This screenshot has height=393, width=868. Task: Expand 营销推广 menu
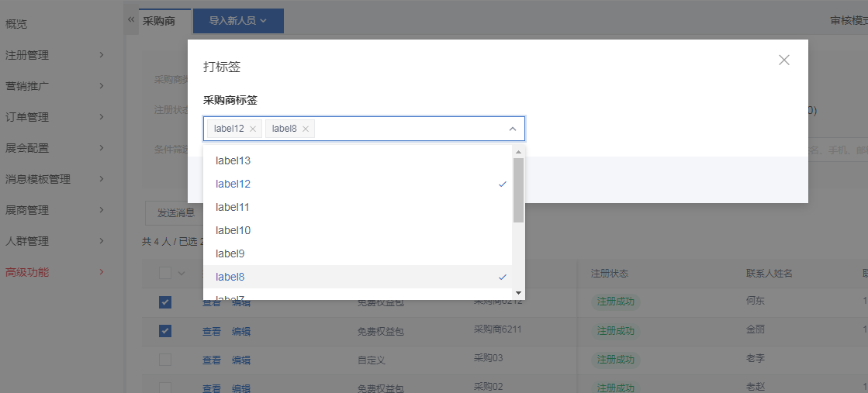coord(55,86)
